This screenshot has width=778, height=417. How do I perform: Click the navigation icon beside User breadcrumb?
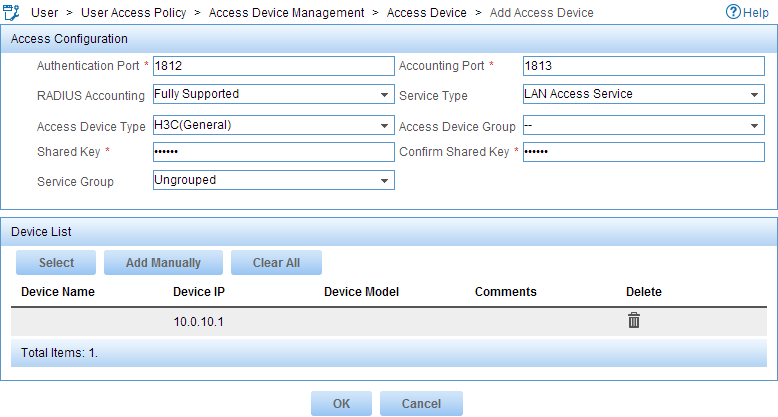(11, 12)
